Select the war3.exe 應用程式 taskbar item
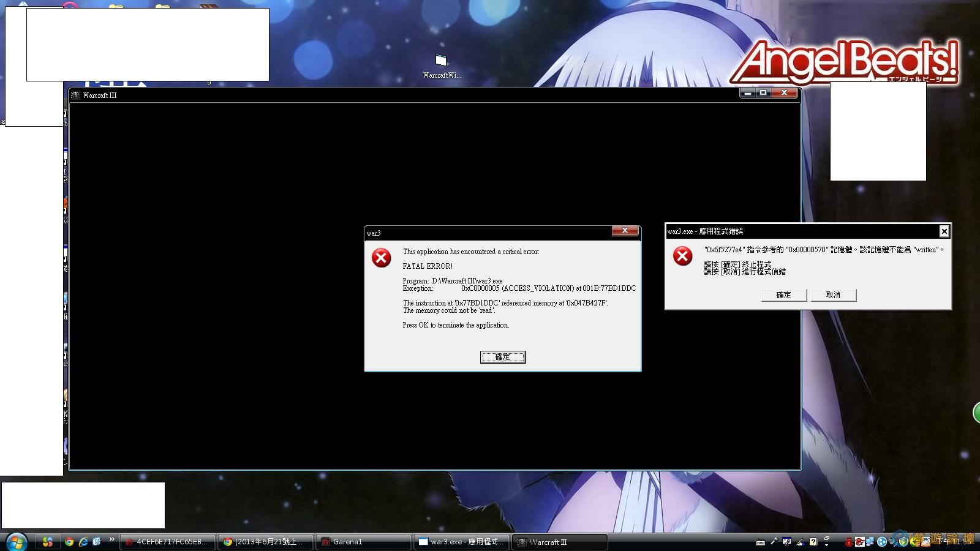 pyautogui.click(x=461, y=542)
